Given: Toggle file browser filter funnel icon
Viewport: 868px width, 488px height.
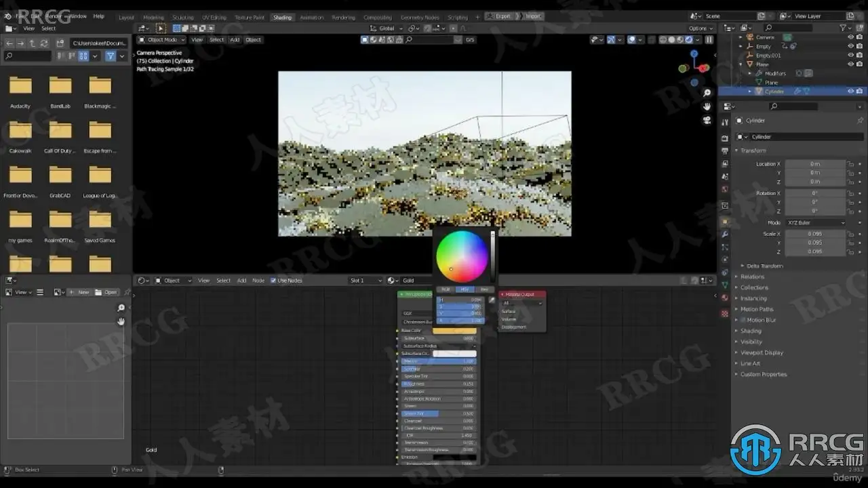Looking at the screenshot, I should [x=111, y=56].
